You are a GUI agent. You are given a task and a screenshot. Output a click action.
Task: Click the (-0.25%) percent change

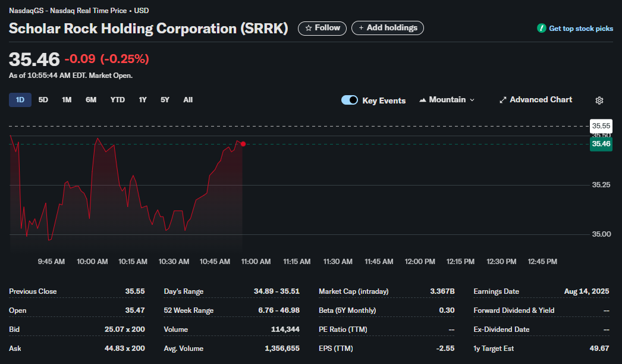click(124, 59)
